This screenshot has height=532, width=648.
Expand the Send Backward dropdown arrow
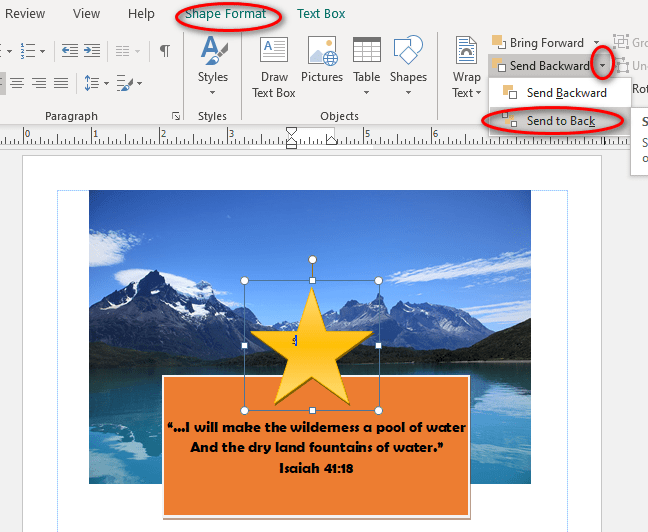coord(602,66)
